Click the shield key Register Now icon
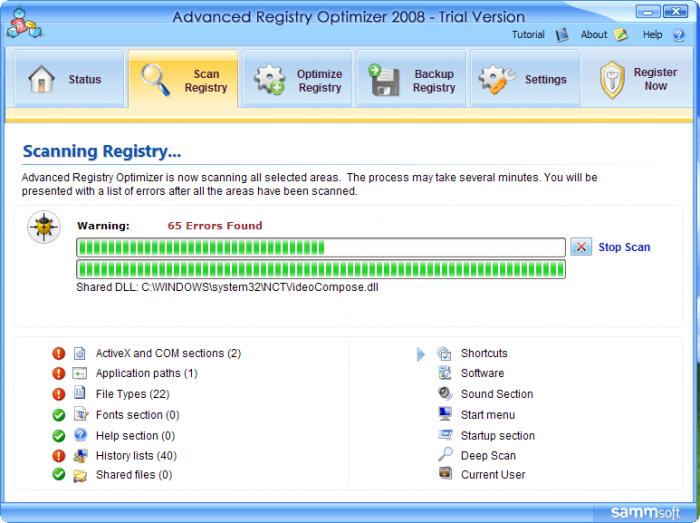 [x=612, y=80]
